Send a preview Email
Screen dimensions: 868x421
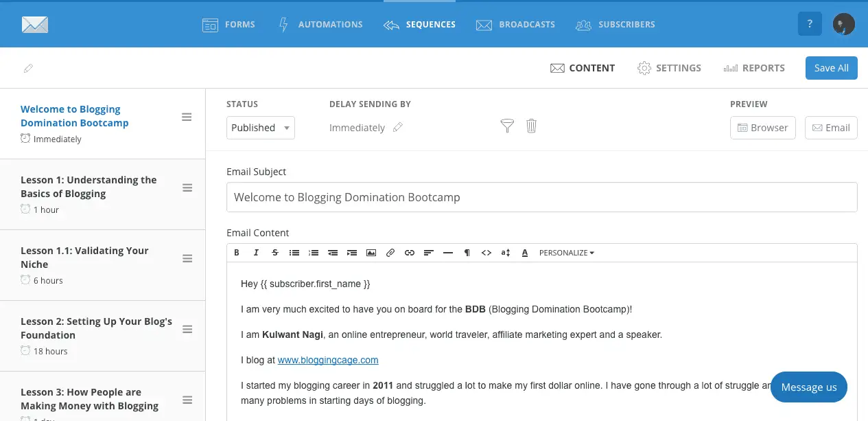831,128
